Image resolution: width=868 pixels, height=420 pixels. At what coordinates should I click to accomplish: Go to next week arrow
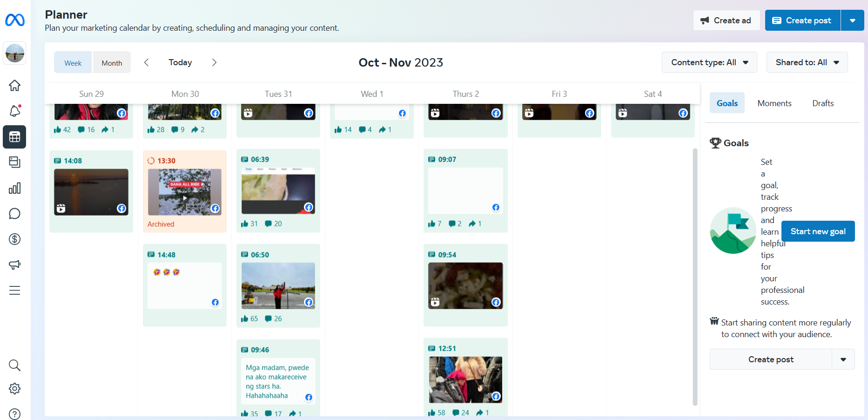point(214,62)
